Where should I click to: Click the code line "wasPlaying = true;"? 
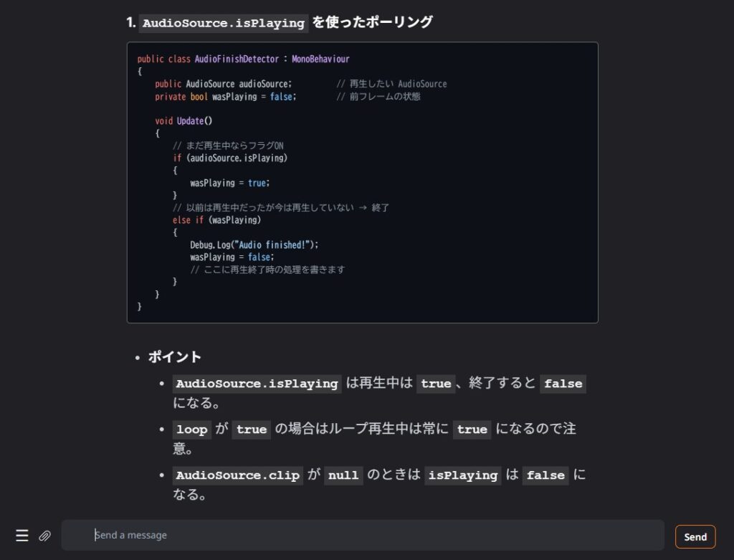click(230, 183)
